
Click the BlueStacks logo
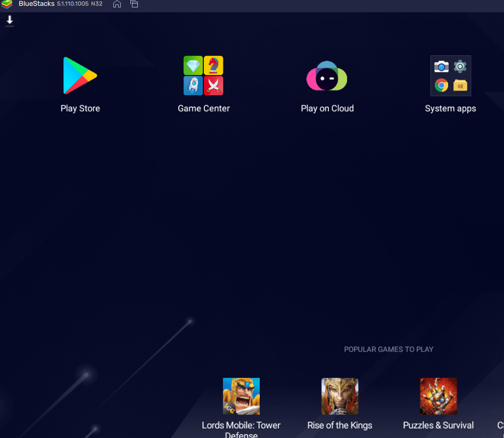click(7, 4)
